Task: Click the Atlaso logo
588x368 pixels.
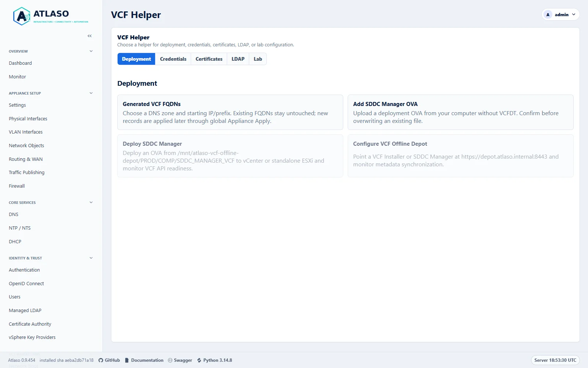Action: 51,16
